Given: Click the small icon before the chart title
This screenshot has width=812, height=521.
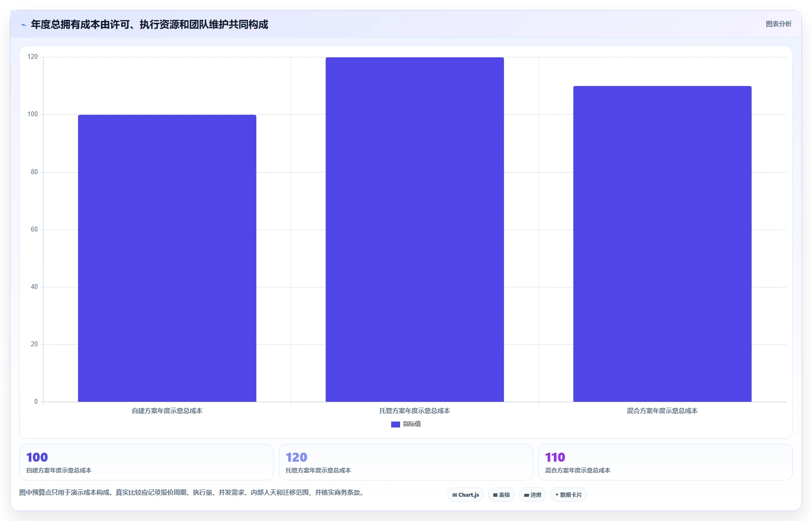Looking at the screenshot, I should pyautogui.click(x=23, y=25).
